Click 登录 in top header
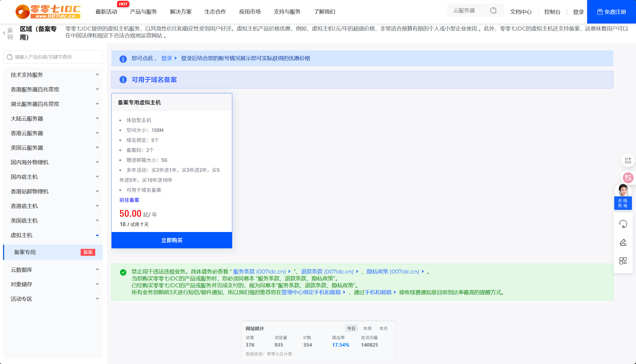 [x=578, y=12]
